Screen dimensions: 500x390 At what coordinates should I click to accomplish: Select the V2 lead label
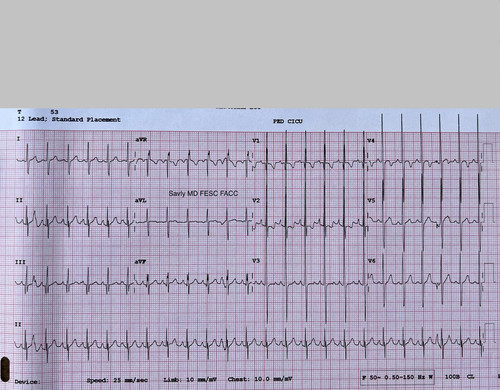(256, 200)
